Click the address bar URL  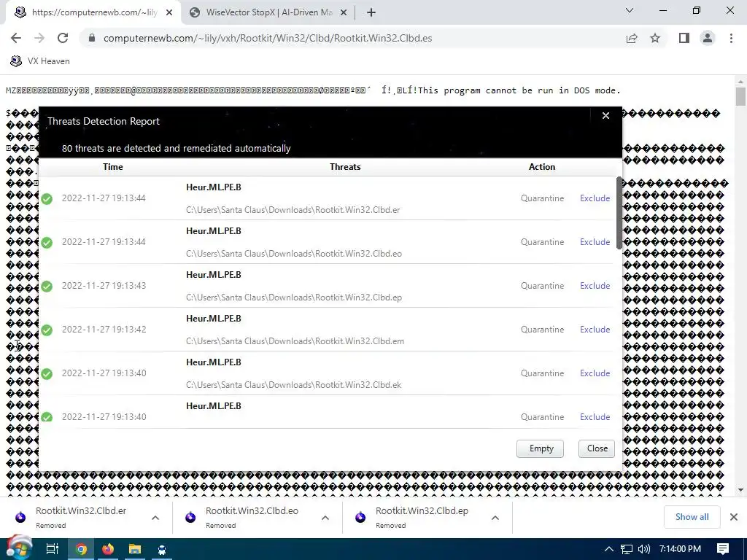pos(268,38)
